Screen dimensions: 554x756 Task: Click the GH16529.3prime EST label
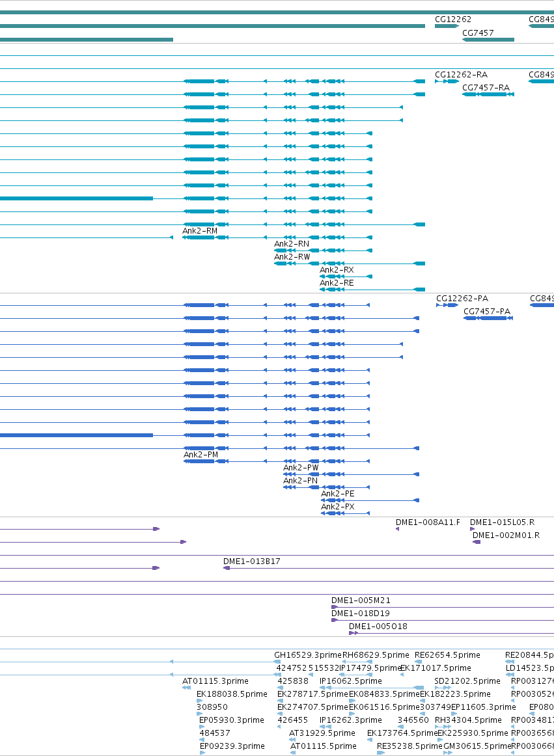tap(307, 655)
